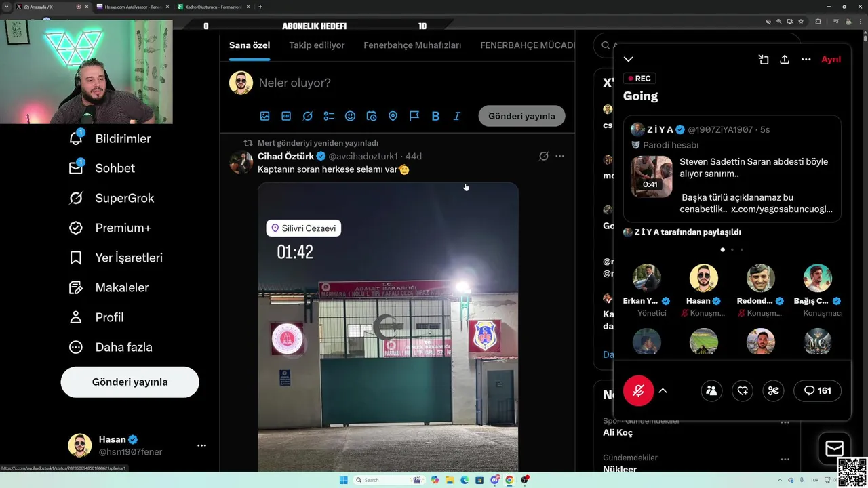
Task: Click Ayrıl to leave Space
Action: pos(831,59)
